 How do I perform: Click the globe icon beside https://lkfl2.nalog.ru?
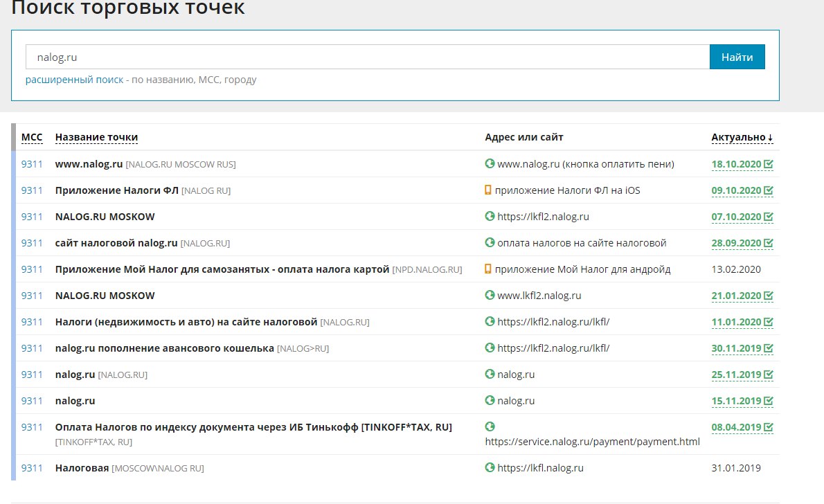[x=490, y=216]
